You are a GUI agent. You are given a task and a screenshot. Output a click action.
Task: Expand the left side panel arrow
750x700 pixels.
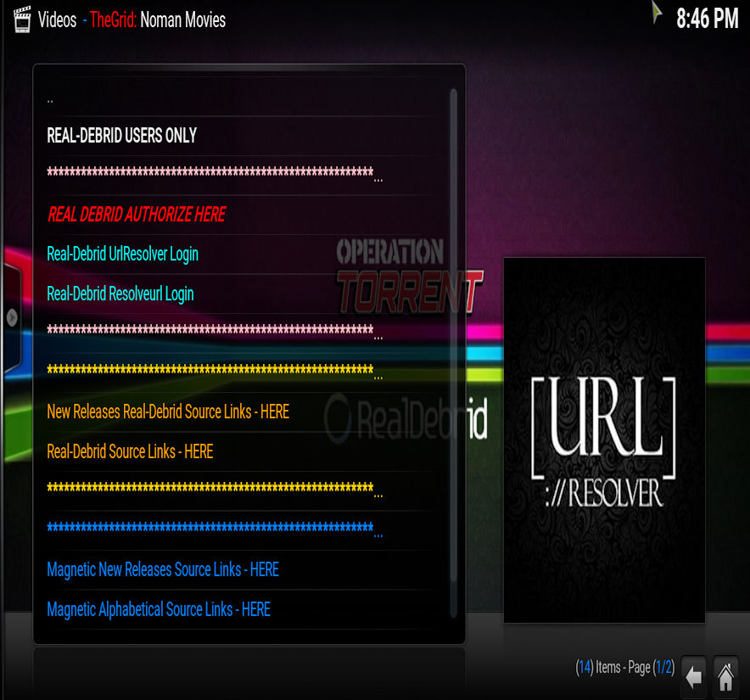click(11, 316)
